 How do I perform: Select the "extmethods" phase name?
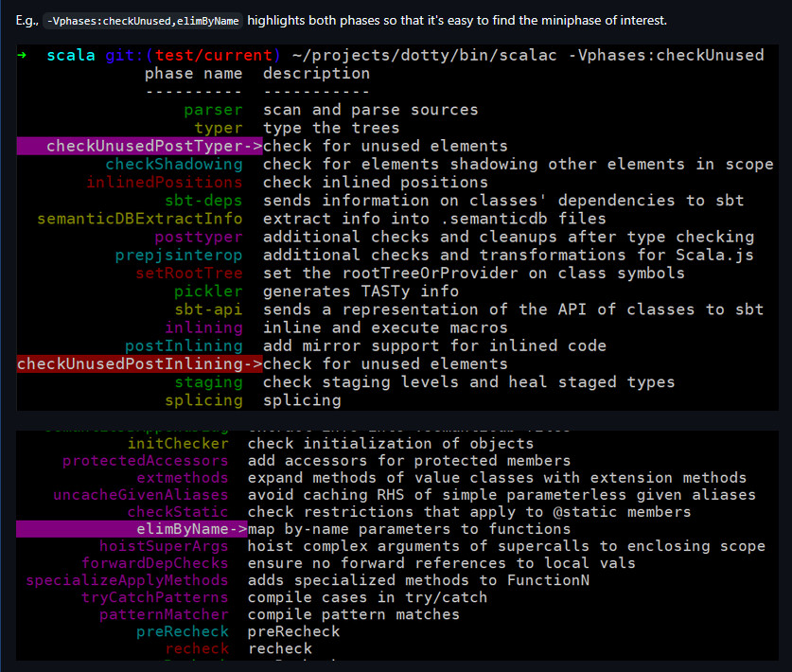coord(183,478)
